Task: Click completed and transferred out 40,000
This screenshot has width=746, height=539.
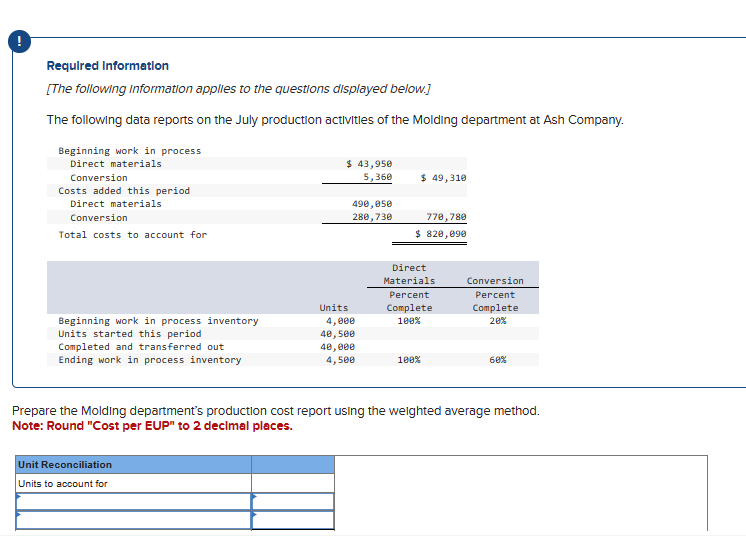Action: pos(337,347)
